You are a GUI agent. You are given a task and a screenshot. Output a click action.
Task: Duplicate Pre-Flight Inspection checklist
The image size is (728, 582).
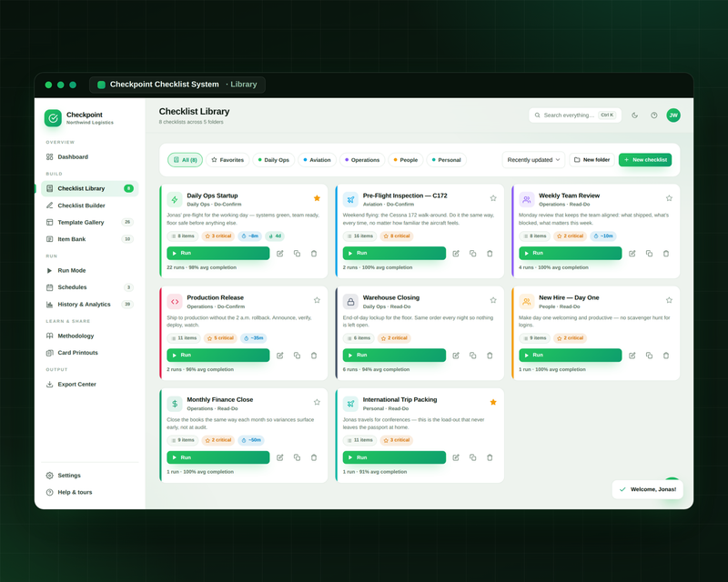[x=472, y=254]
